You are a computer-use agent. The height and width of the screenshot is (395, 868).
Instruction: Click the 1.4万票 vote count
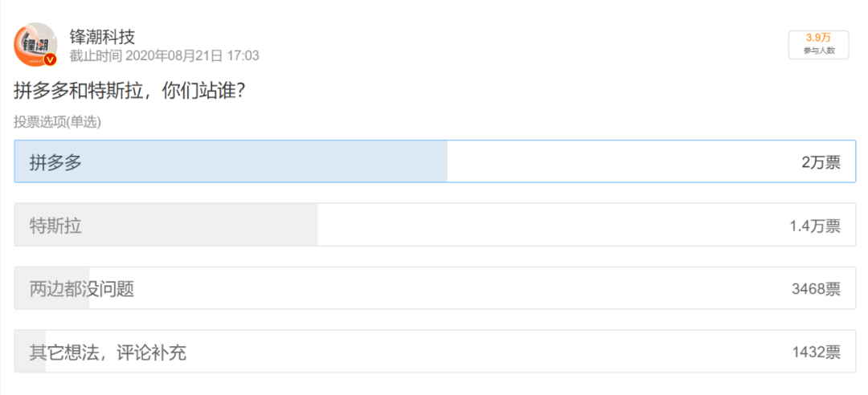pos(814,226)
